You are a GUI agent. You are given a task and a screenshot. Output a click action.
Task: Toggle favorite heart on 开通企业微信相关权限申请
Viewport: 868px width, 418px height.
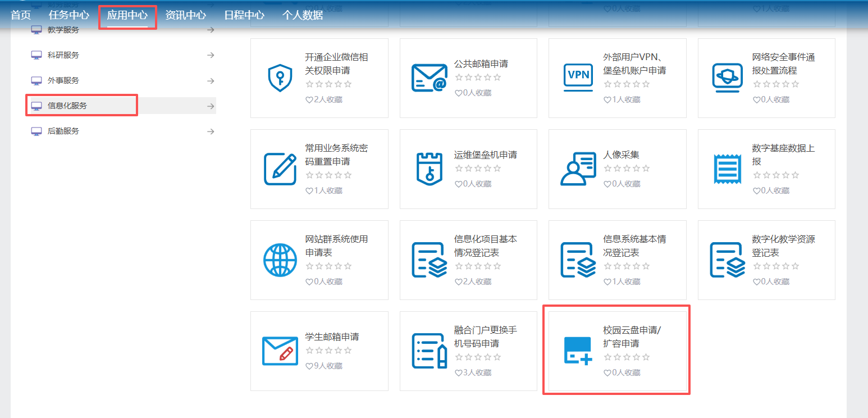coord(309,100)
